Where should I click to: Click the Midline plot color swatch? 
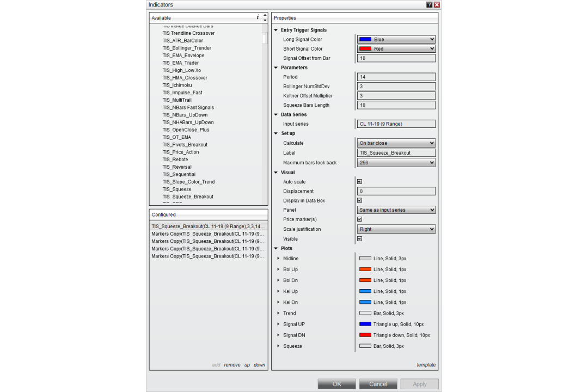coord(365,259)
